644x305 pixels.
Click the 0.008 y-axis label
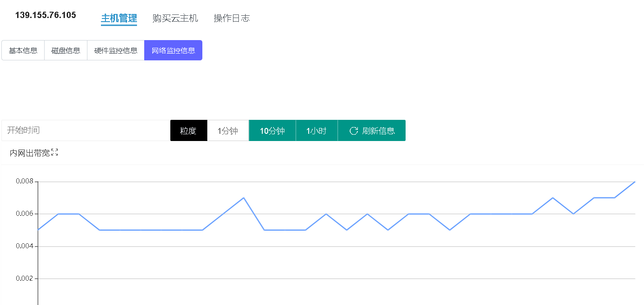pos(25,182)
